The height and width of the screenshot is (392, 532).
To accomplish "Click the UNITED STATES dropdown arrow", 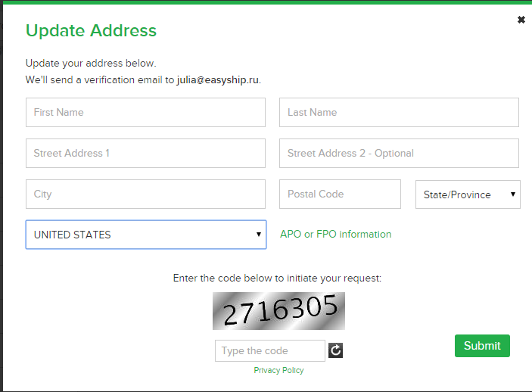I will pyautogui.click(x=259, y=234).
